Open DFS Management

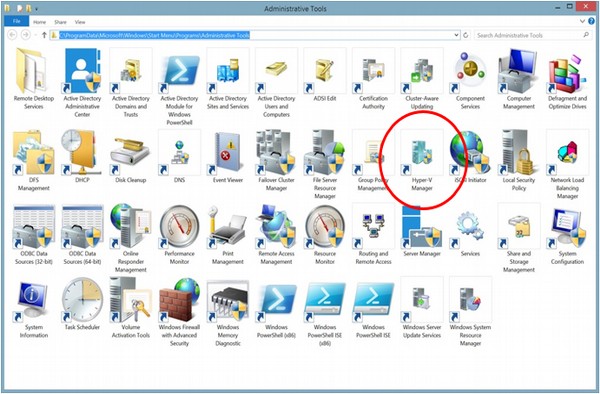(x=34, y=160)
